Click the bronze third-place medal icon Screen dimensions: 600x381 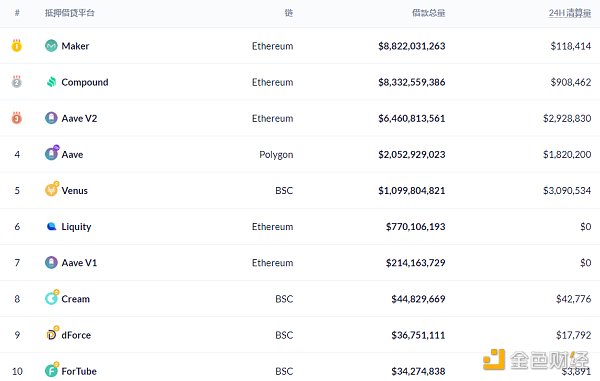pos(16,118)
